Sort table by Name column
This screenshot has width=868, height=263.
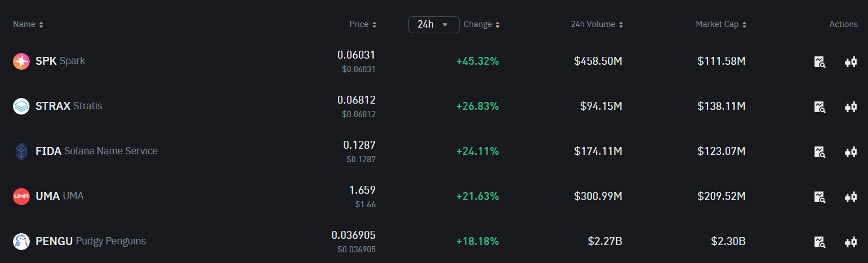tap(28, 25)
